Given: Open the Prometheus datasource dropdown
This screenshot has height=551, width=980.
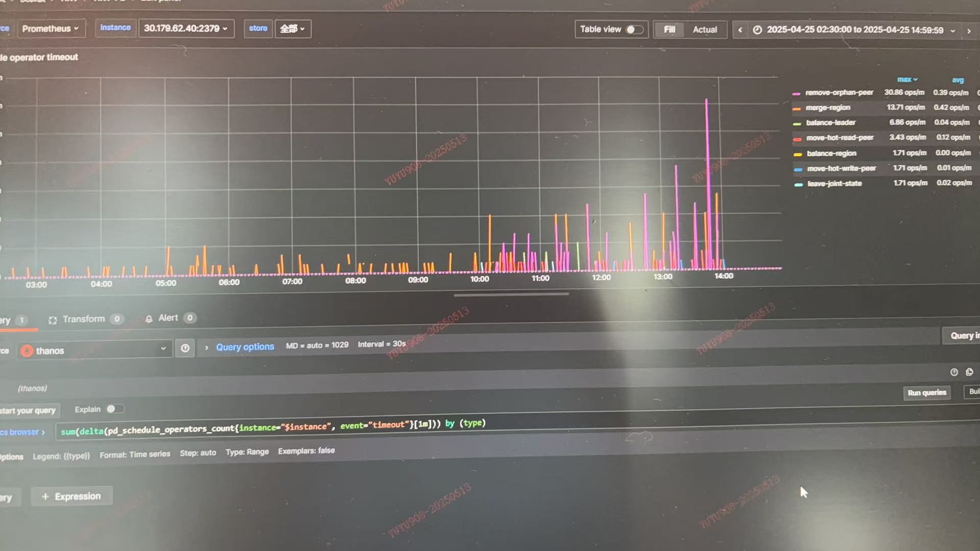Looking at the screenshot, I should pyautogui.click(x=50, y=29).
